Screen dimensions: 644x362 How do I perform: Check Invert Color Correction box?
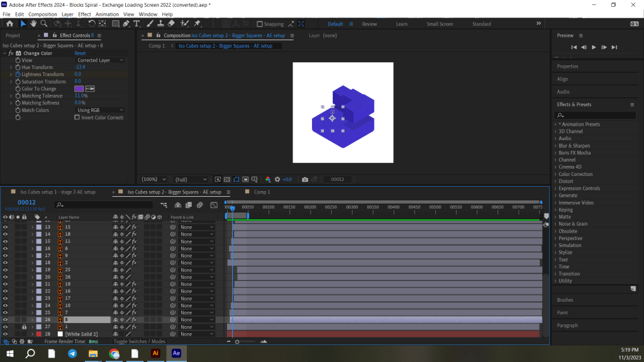pyautogui.click(x=77, y=118)
